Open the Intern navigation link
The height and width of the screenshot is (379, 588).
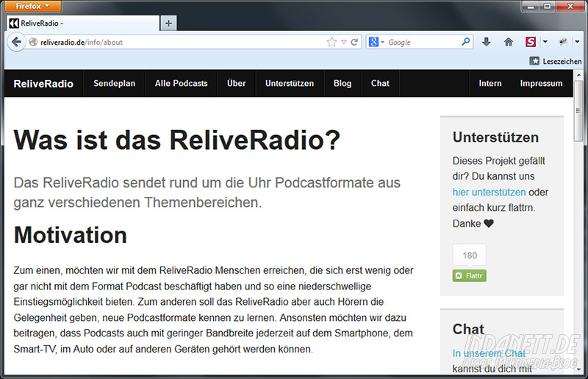tap(490, 83)
